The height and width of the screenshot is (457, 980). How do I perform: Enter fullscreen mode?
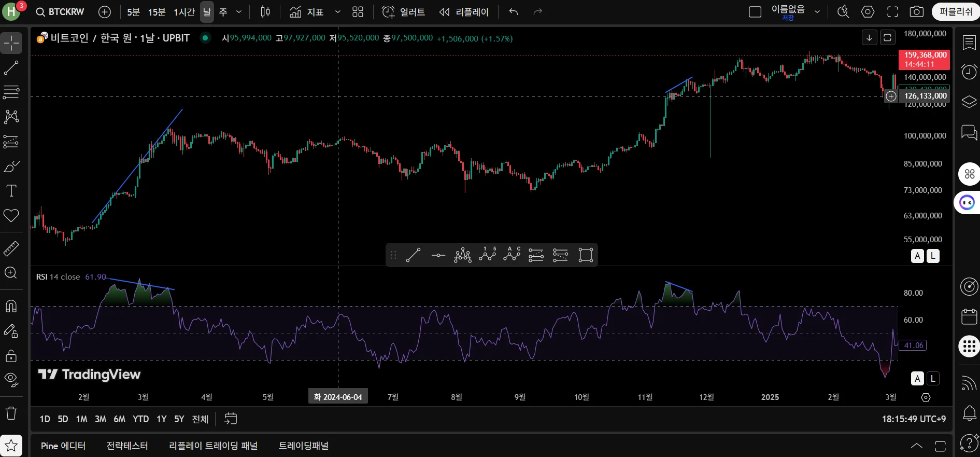pyautogui.click(x=892, y=12)
